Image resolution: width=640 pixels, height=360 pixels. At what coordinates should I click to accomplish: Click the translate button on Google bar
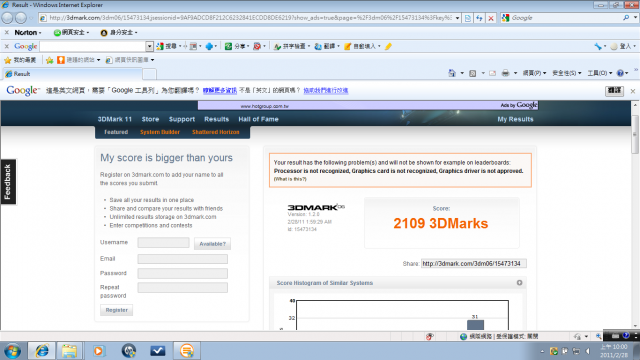[614, 91]
